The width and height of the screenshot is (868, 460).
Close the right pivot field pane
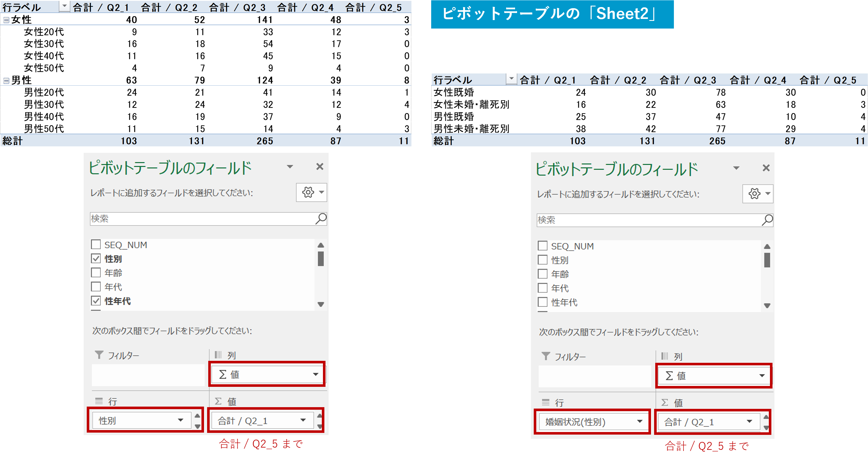tap(766, 168)
